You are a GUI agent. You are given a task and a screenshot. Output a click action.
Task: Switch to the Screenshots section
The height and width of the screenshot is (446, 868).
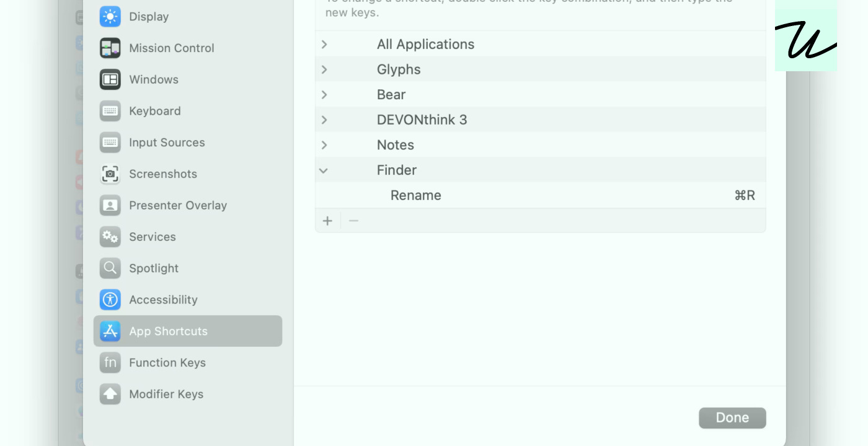coord(188,174)
